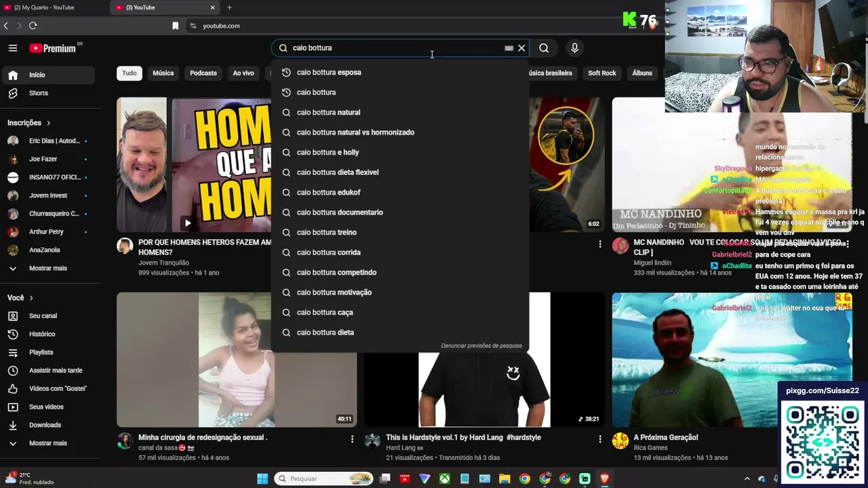The width and height of the screenshot is (868, 488).
Task: Open Seu canal
Action: pos(49,316)
